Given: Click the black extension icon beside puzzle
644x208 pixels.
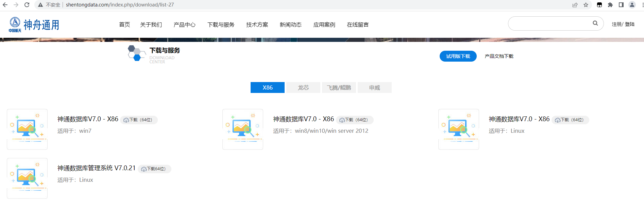Looking at the screenshot, I should pyautogui.click(x=599, y=5).
